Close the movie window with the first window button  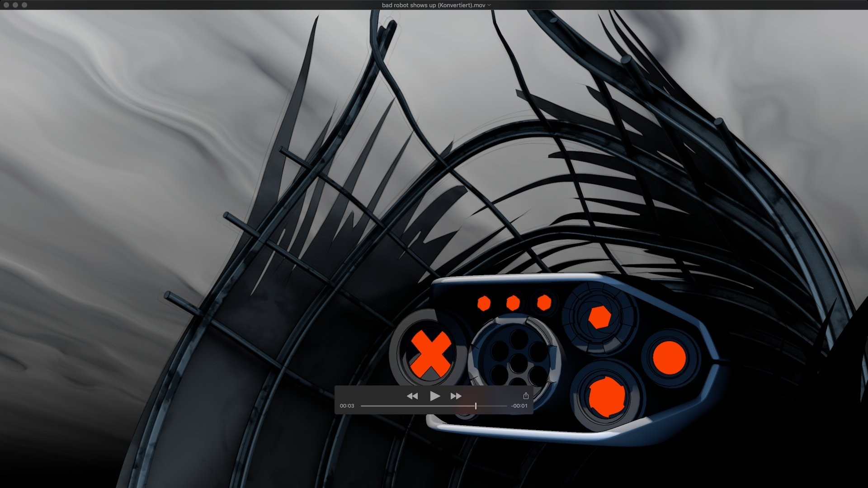[6, 5]
